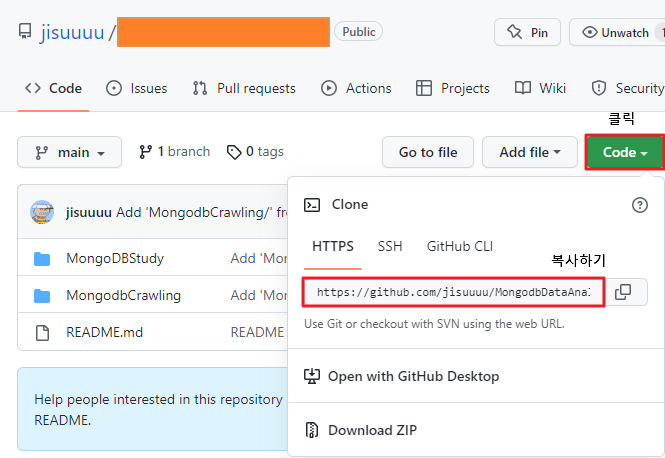This screenshot has width=665, height=458.
Task: Click the Go to file button
Action: tap(428, 152)
